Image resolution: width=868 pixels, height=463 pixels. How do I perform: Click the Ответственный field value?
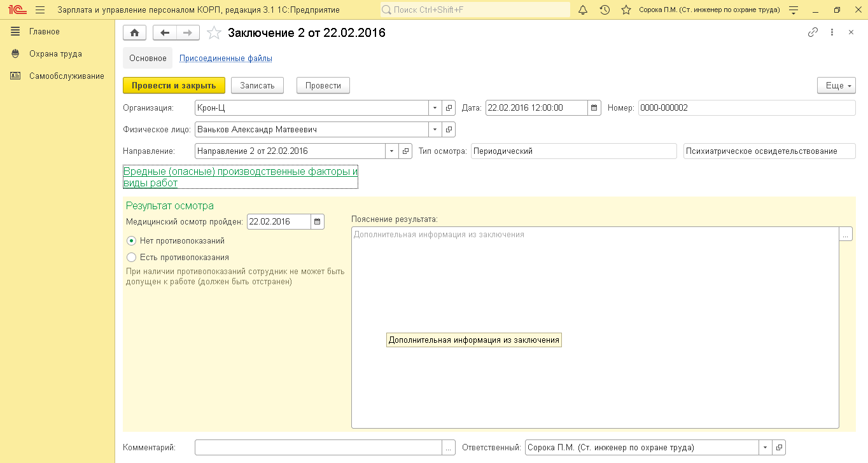pyautogui.click(x=642, y=447)
